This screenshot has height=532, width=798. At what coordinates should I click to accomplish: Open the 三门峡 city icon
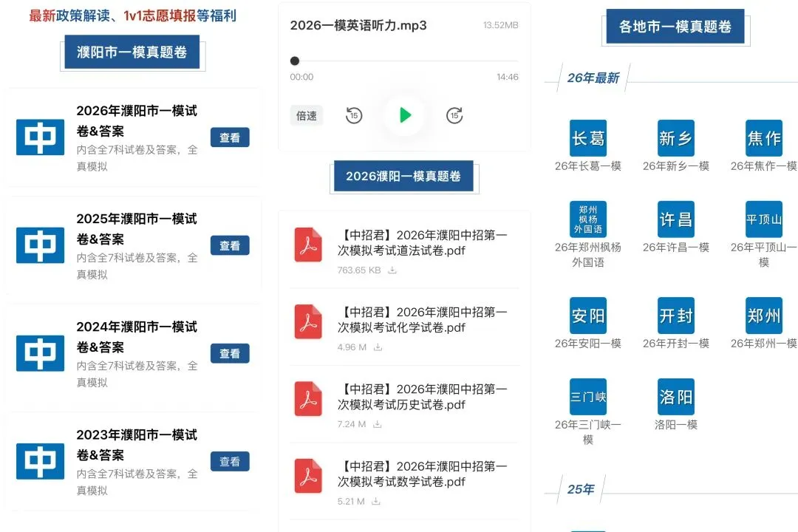tap(588, 397)
